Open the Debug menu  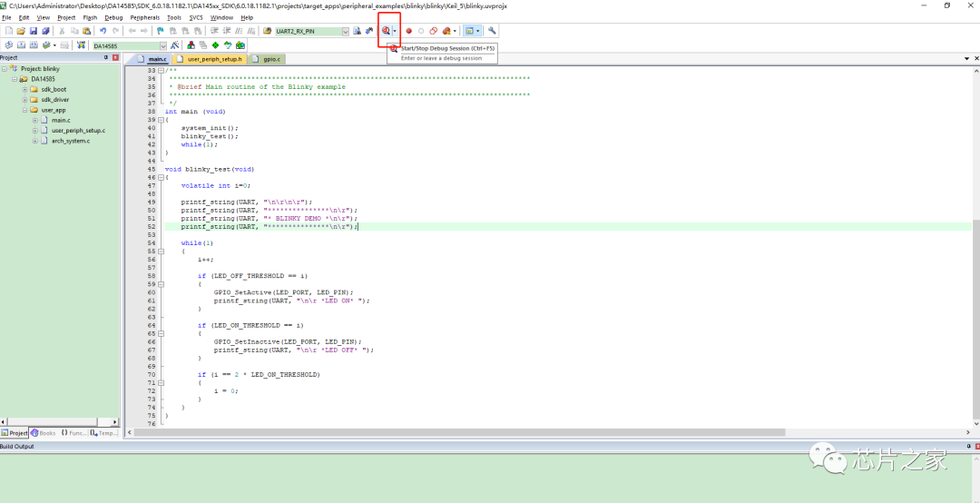(113, 17)
